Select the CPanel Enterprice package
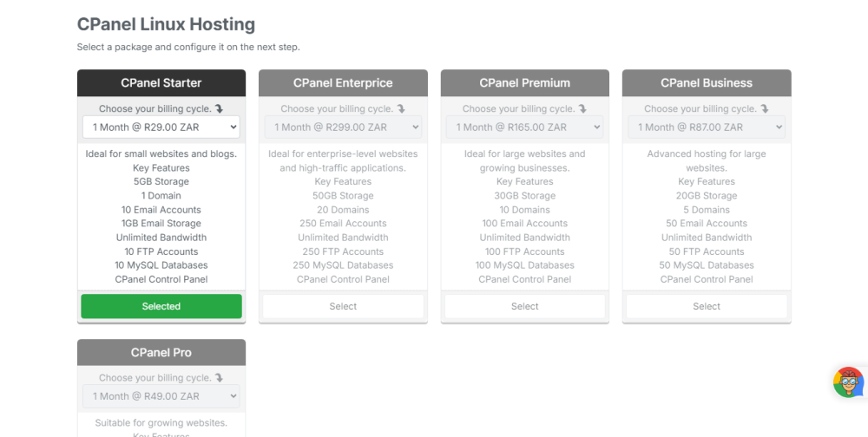Image resolution: width=868 pixels, height=437 pixels. pos(343,306)
